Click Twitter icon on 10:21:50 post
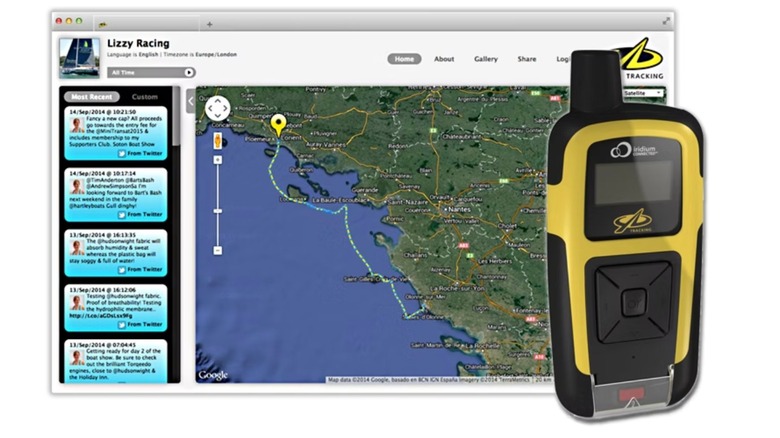Viewport: 780px width, 438px height. pyautogui.click(x=122, y=153)
